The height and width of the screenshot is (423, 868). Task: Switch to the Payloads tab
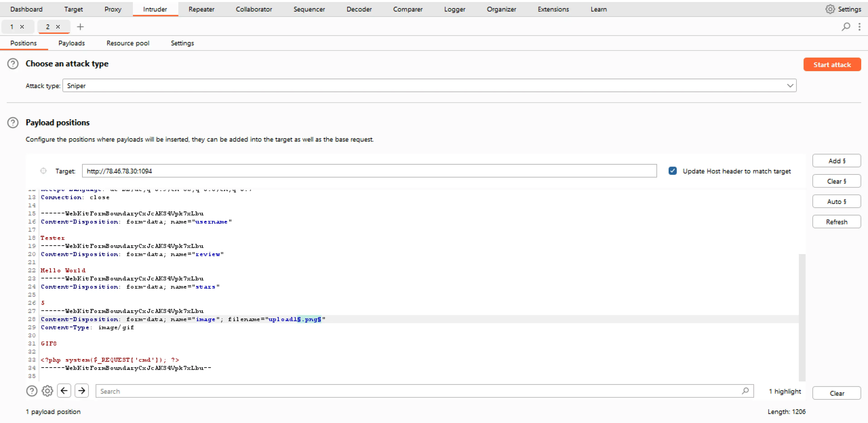pyautogui.click(x=71, y=43)
